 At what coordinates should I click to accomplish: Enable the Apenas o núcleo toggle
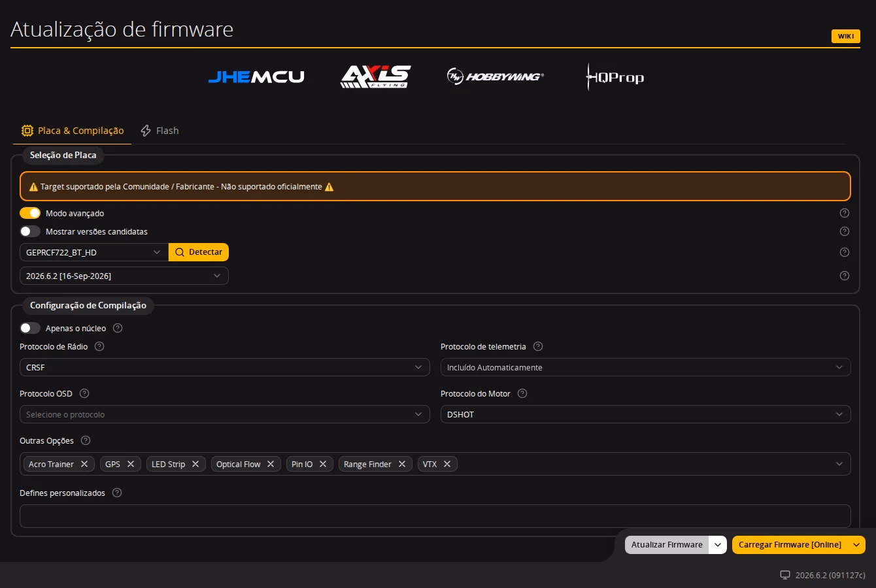(30, 328)
